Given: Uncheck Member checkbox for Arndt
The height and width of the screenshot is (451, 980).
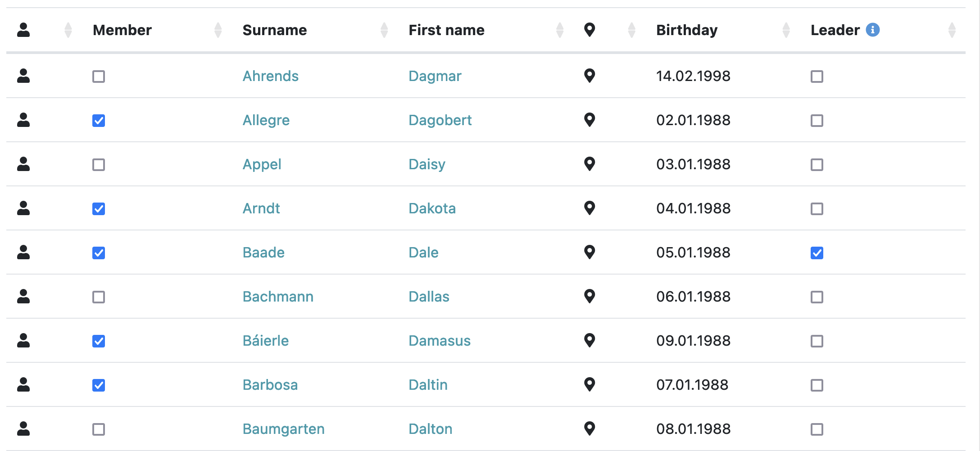Looking at the screenshot, I should tap(99, 209).
